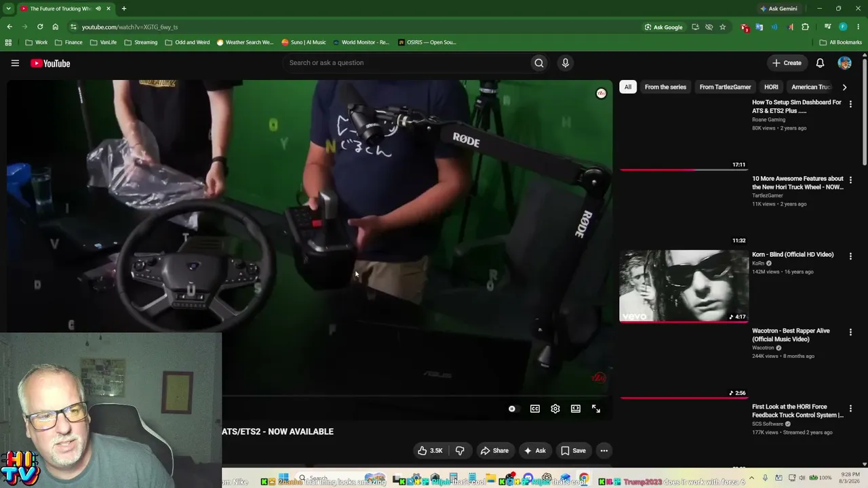Go to YouTube home via logo
Screen dimensions: 868x488
[50, 63]
